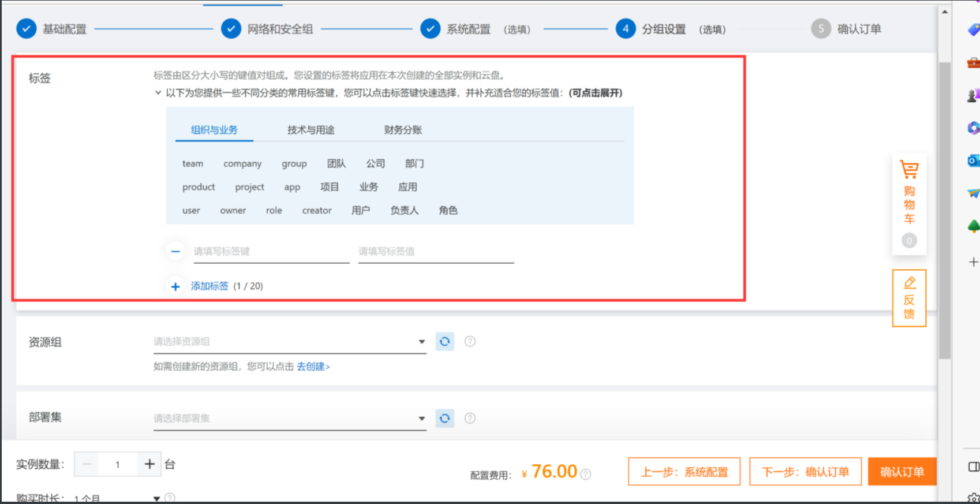Click 添加标签 link

point(210,286)
